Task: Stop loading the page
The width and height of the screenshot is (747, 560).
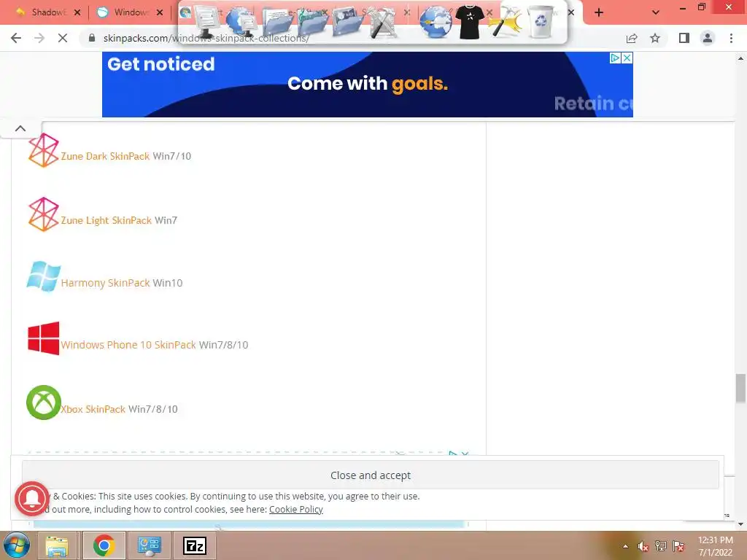Action: (63, 38)
